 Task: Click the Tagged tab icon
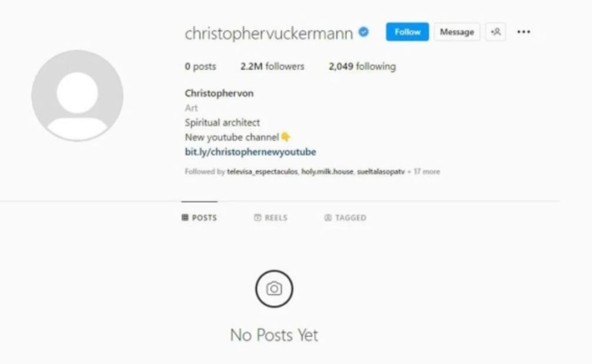pyautogui.click(x=328, y=218)
